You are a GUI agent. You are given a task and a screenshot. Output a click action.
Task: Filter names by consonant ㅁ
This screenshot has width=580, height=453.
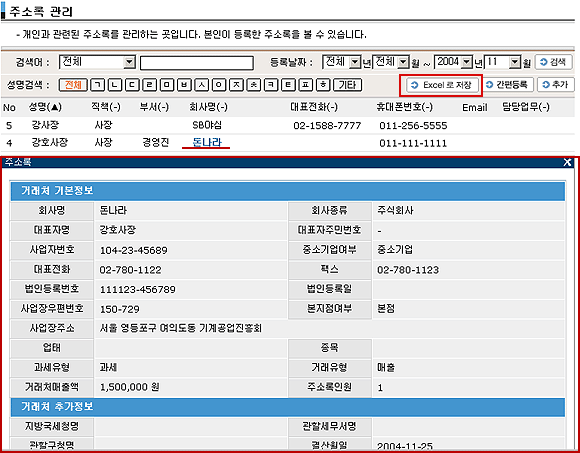click(x=167, y=85)
